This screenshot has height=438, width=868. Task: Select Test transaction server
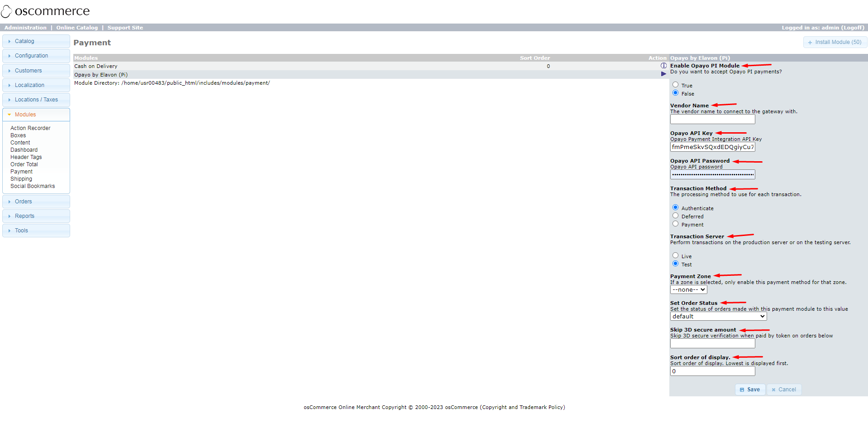click(675, 264)
